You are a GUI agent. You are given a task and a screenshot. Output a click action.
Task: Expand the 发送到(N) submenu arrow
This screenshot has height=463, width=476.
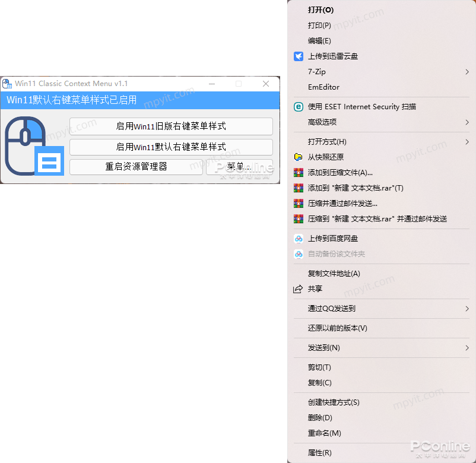pyautogui.click(x=467, y=348)
